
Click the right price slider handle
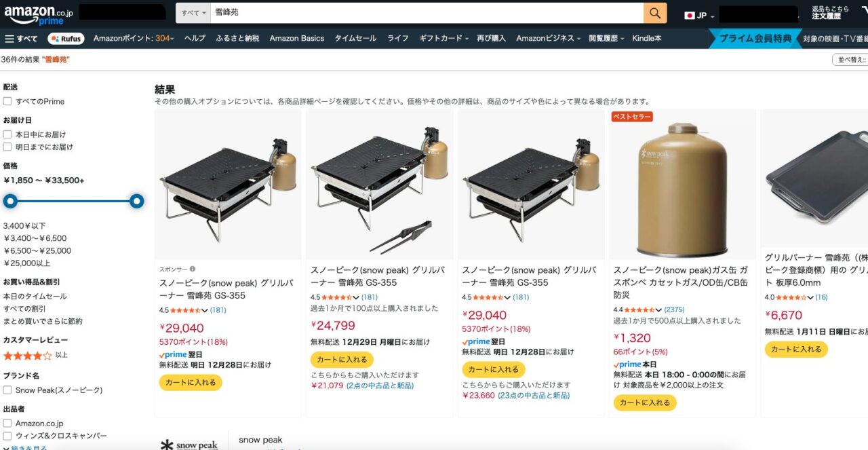pyautogui.click(x=137, y=201)
